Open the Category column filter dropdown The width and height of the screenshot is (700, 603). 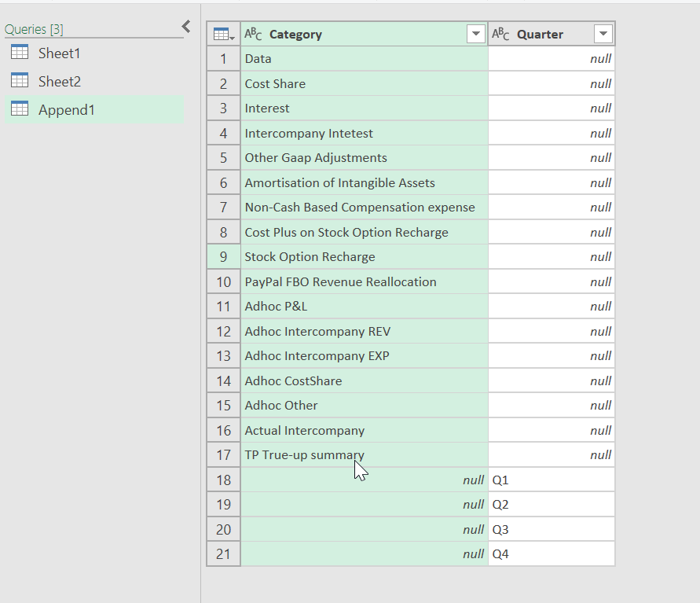coord(476,34)
